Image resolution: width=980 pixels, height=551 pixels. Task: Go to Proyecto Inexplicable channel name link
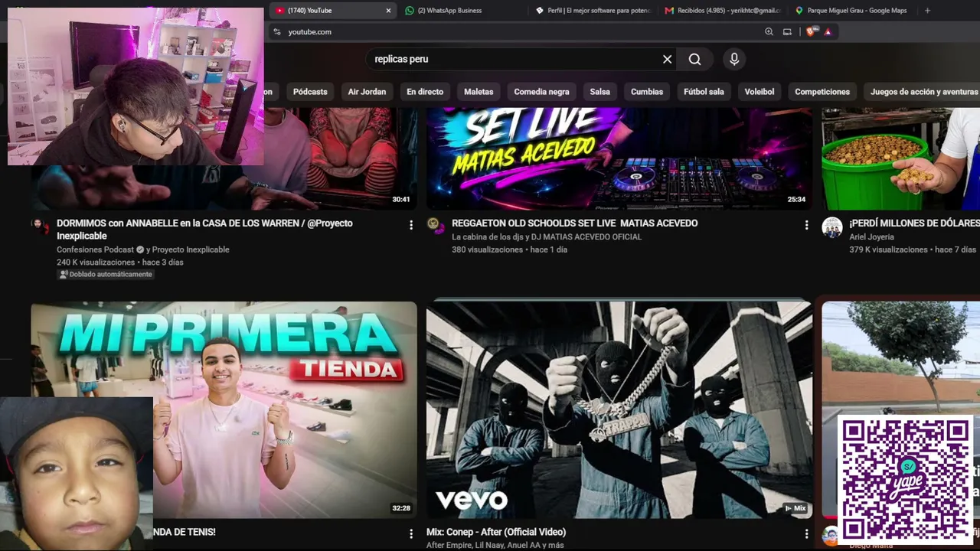click(x=191, y=249)
